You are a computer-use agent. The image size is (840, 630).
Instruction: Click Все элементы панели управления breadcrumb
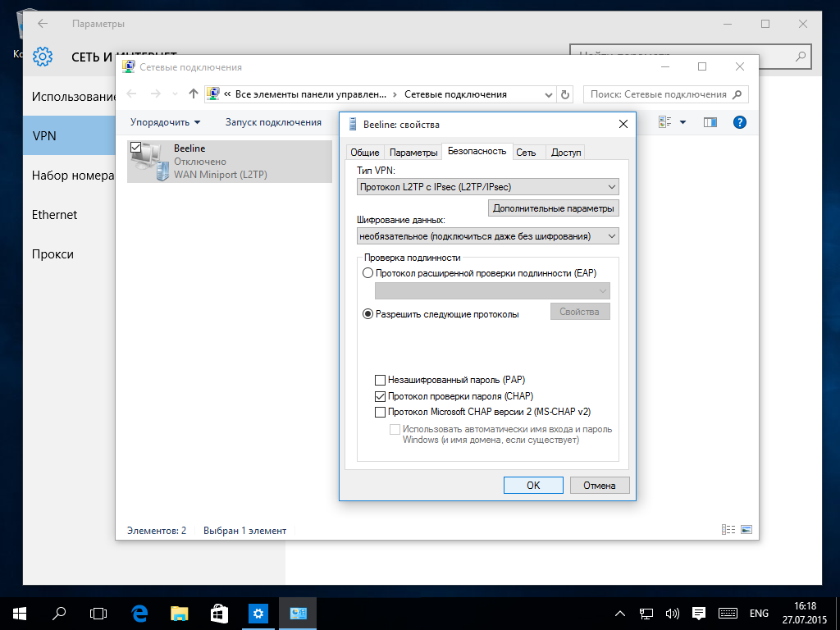(311, 94)
